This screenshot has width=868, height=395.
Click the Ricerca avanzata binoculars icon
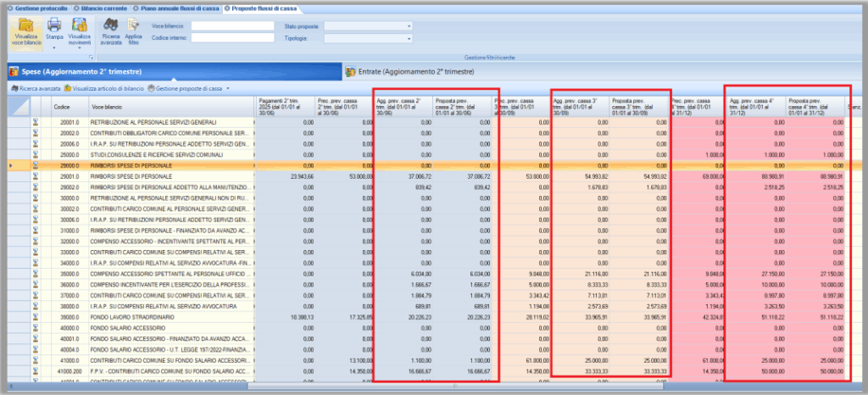[111, 25]
